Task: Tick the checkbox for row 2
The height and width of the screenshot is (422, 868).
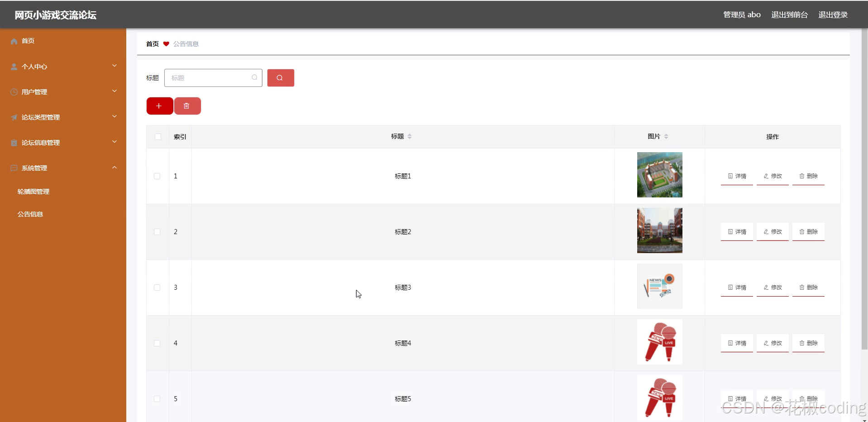Action: coord(157,232)
